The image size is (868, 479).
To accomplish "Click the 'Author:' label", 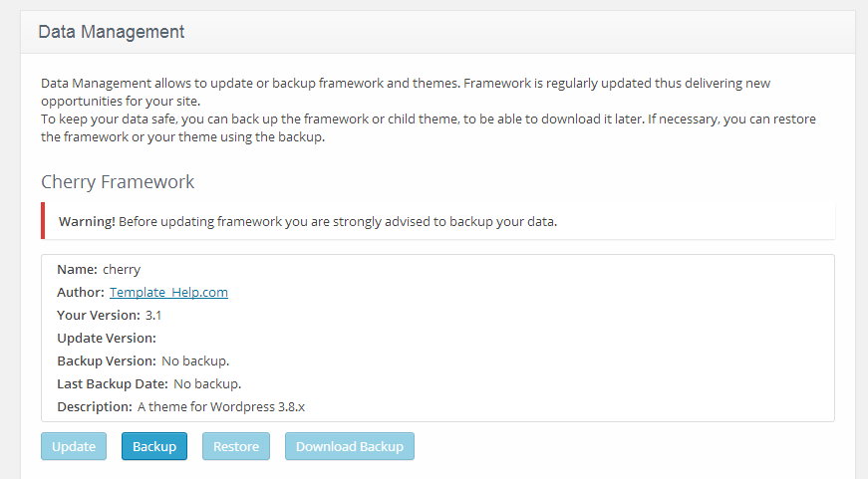I will pyautogui.click(x=81, y=292).
